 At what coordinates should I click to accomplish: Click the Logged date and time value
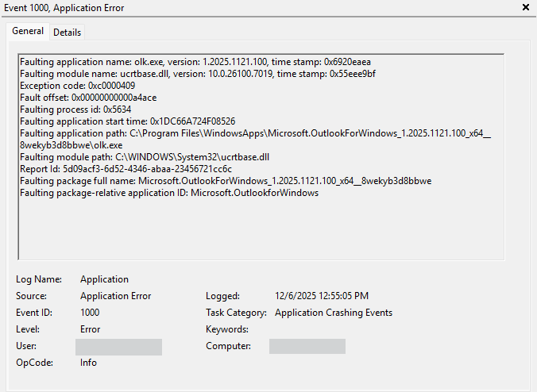[x=322, y=296]
